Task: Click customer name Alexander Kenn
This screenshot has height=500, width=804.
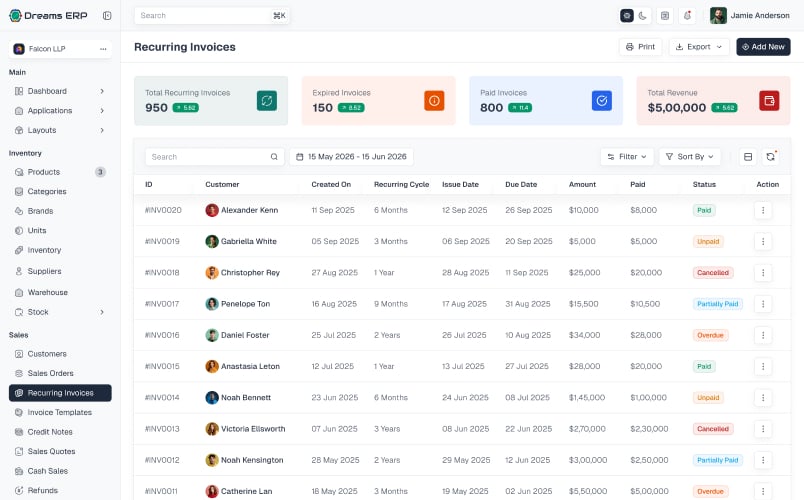Action: click(x=249, y=210)
